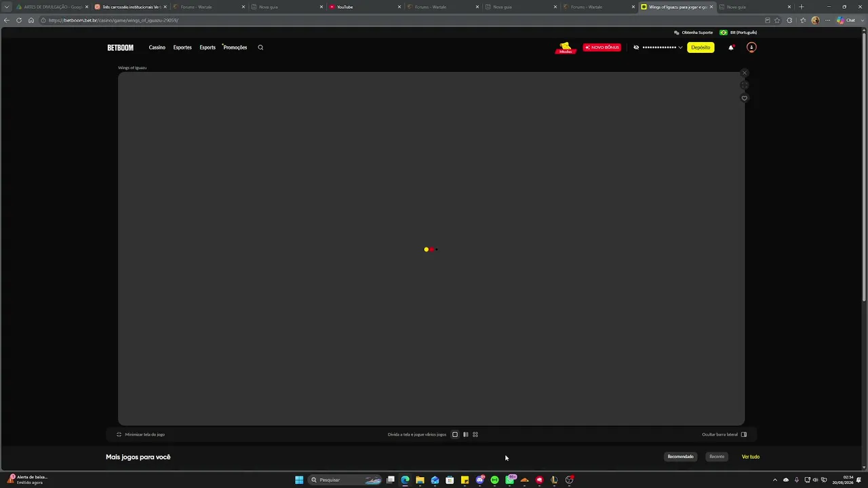Close the game with the X icon
The image size is (868, 488).
point(745,73)
